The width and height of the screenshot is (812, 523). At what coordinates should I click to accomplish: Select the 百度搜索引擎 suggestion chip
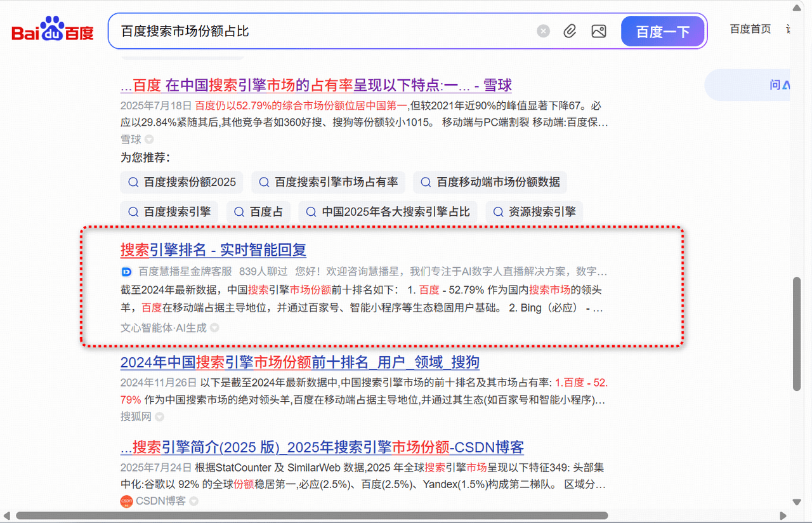click(169, 211)
